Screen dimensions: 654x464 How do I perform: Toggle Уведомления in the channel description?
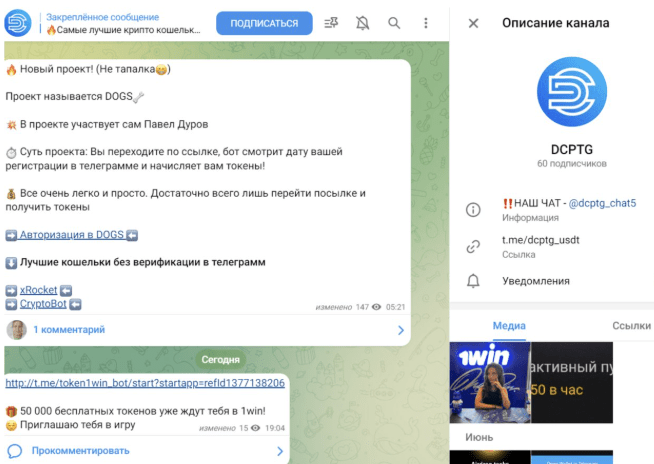536,281
